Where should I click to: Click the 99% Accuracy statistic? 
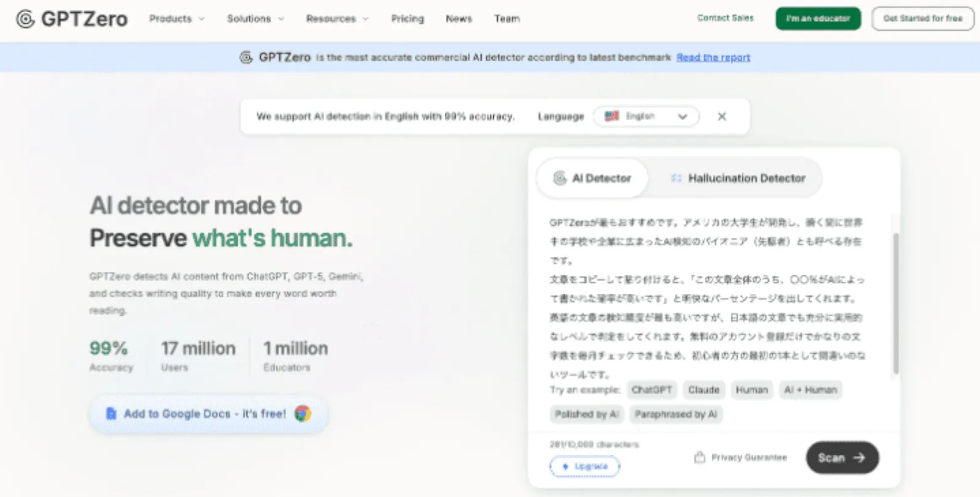tap(111, 356)
